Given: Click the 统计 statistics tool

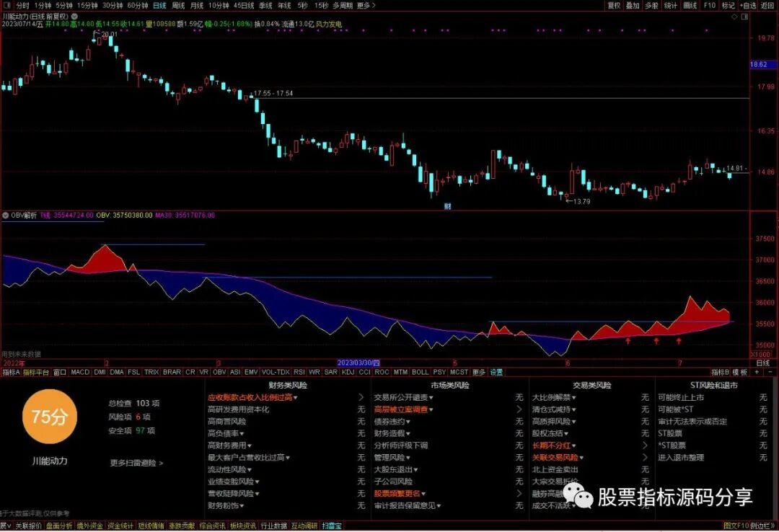Looking at the screenshot, I should pos(671,6).
